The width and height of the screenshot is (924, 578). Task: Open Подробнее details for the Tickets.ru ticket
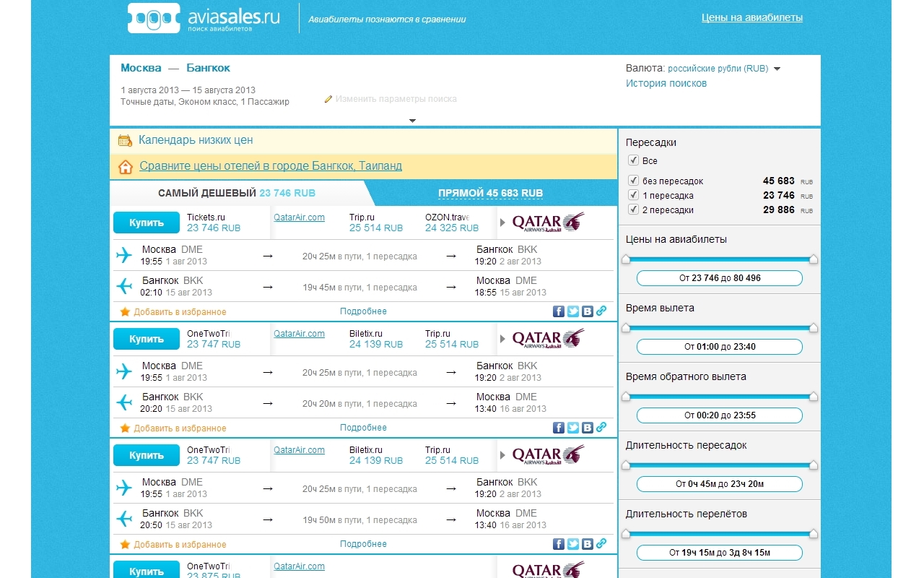(363, 311)
